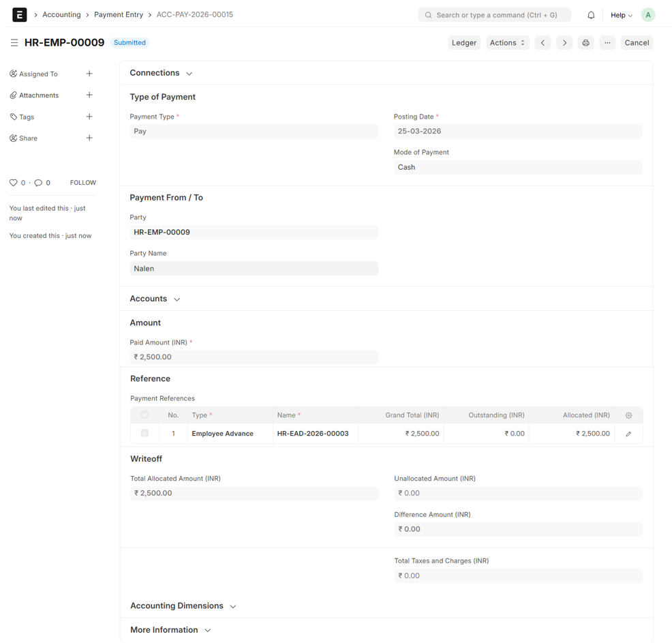Open Payment References table settings gear

point(628,415)
